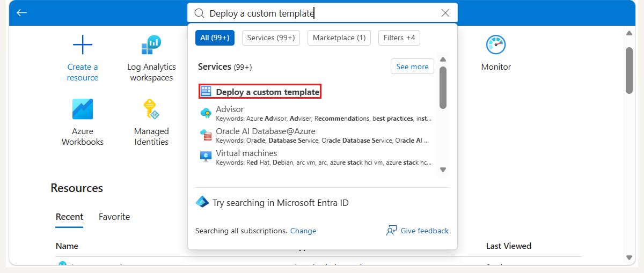The height and width of the screenshot is (273, 644).
Task: Filter results by Services (99+)
Action: 271,38
